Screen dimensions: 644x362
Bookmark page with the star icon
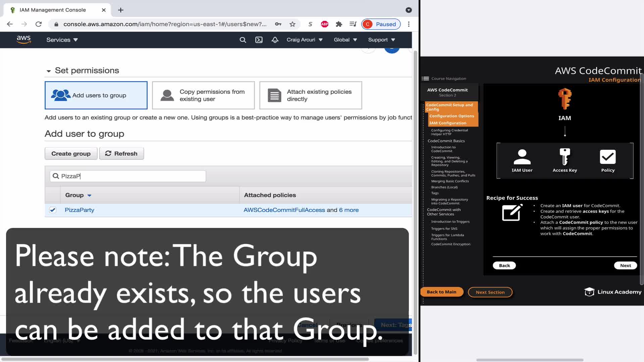click(x=292, y=24)
